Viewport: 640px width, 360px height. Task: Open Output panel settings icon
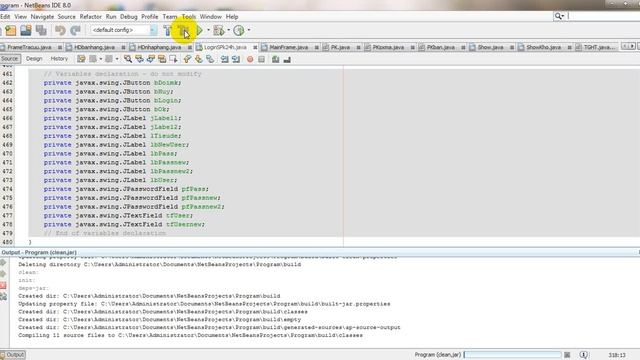pos(3,297)
